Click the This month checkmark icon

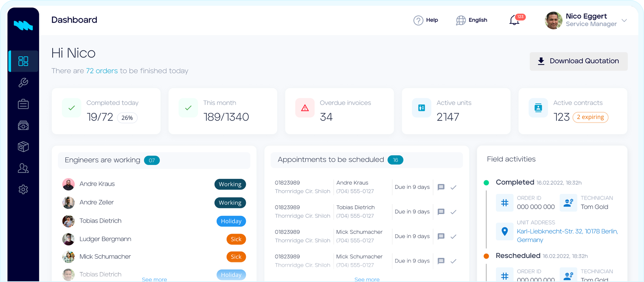[188, 108]
